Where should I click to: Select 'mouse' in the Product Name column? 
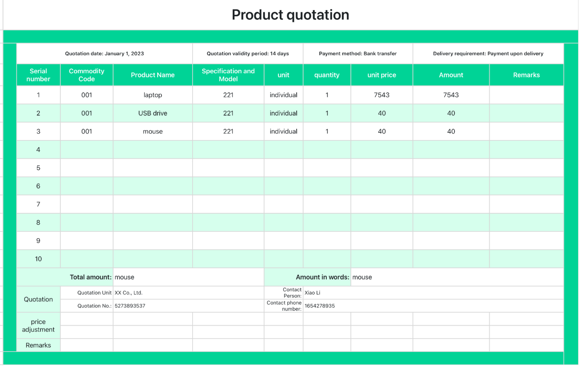coord(153,131)
